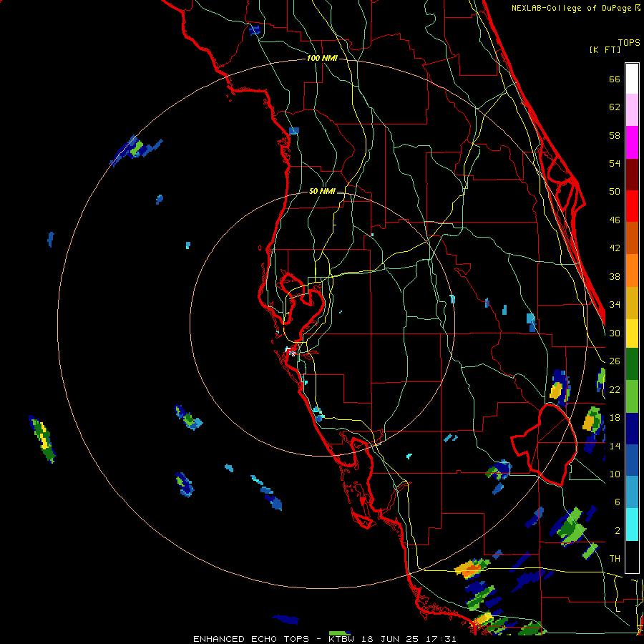Click the "100 NMI" range ring label
644x644 pixels.
click(322, 59)
